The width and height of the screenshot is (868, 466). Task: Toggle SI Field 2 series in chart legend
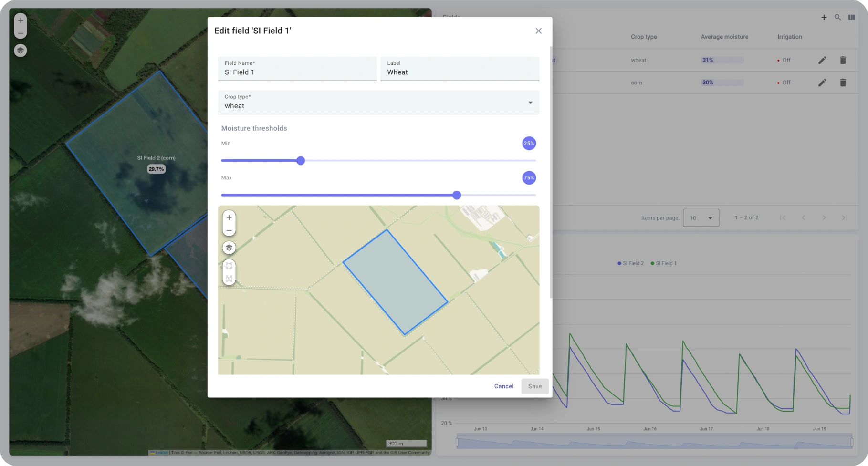click(630, 263)
